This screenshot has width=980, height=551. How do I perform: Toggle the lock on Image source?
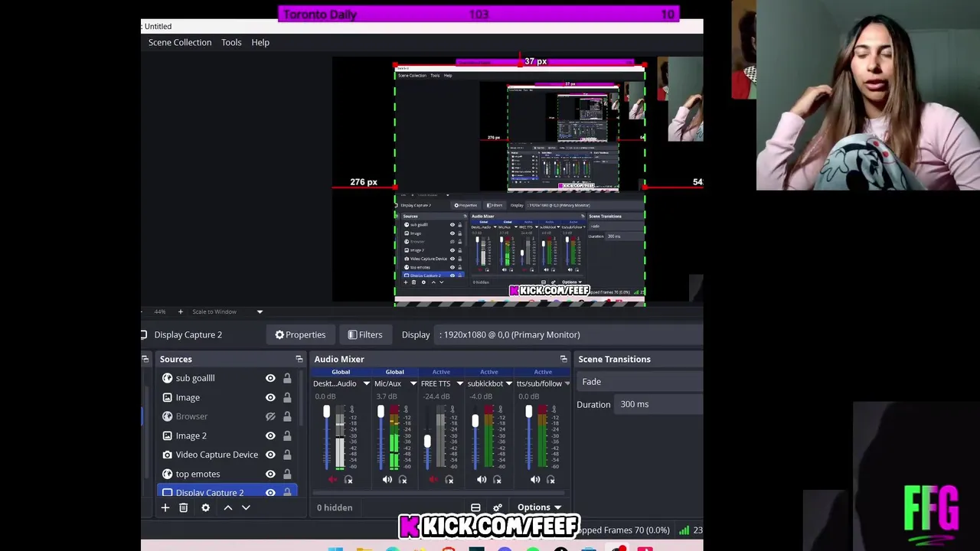tap(287, 397)
